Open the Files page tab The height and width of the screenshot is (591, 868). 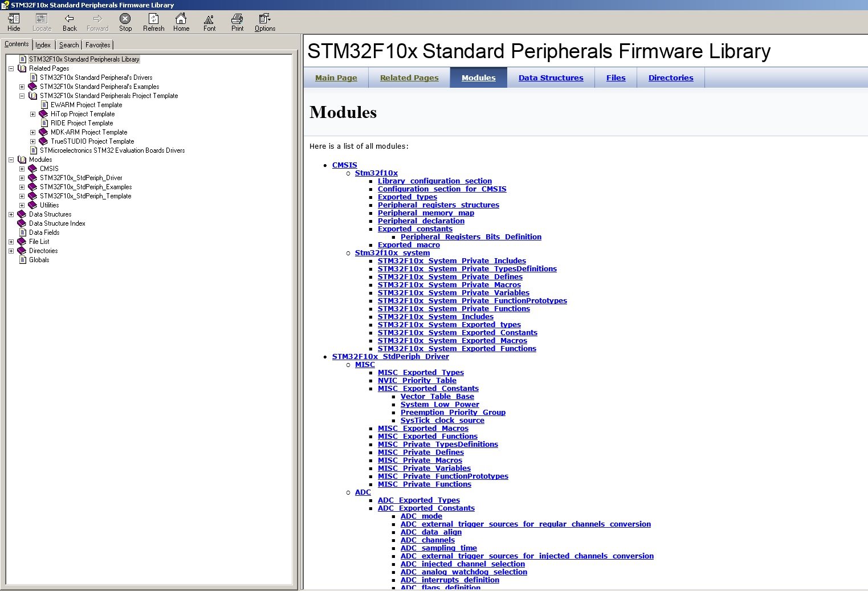pos(616,78)
